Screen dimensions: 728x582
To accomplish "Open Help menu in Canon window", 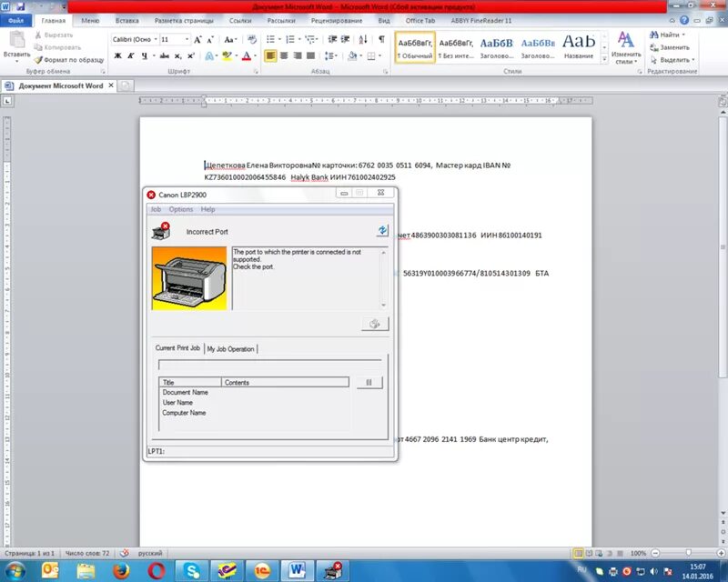I will (208, 209).
